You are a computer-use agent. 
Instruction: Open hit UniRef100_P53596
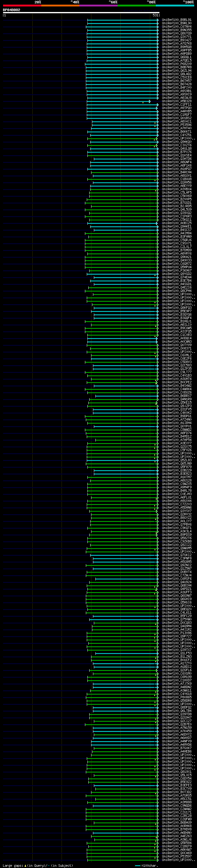tap(177, 125)
